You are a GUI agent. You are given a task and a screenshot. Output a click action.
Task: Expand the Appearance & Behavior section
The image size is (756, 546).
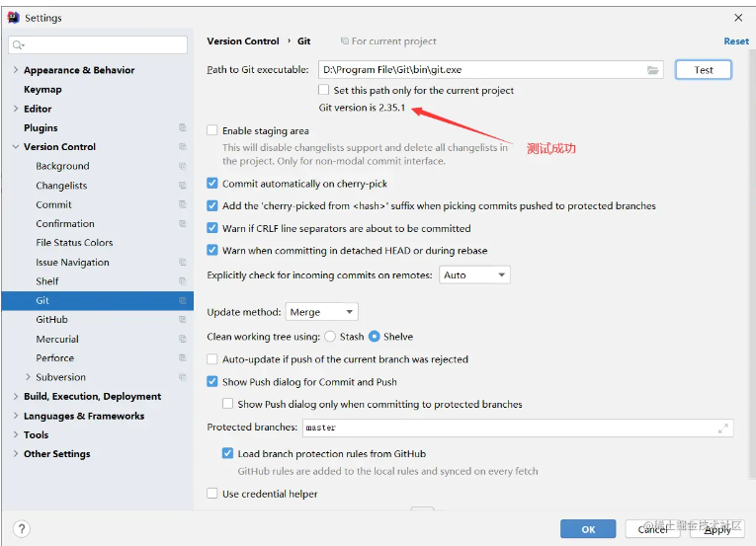15,70
